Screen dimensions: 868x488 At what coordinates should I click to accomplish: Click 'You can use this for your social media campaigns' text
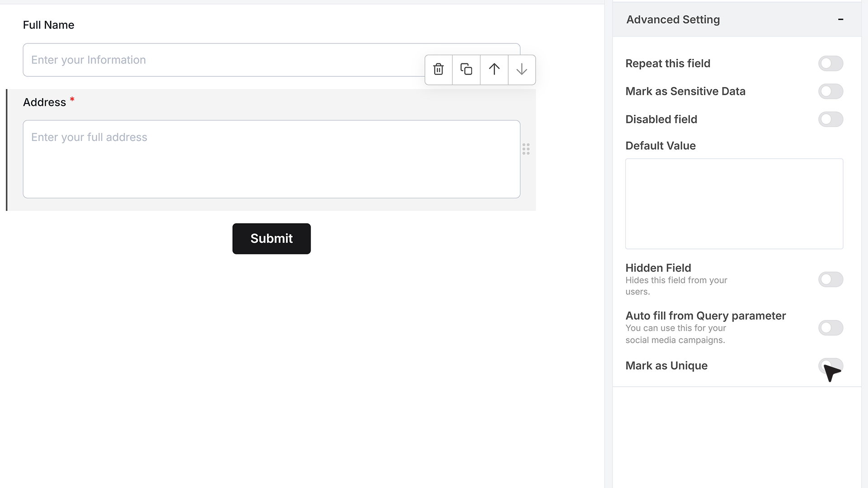coord(675,334)
